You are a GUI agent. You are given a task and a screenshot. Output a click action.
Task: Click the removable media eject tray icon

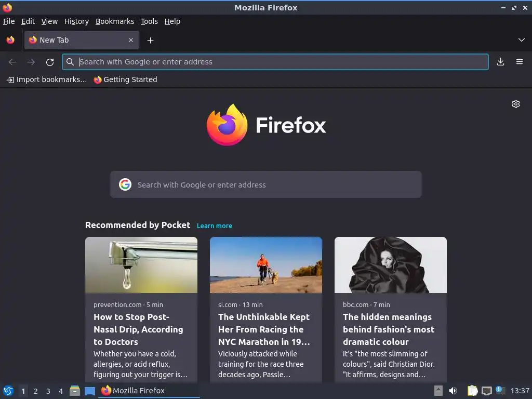click(x=438, y=391)
